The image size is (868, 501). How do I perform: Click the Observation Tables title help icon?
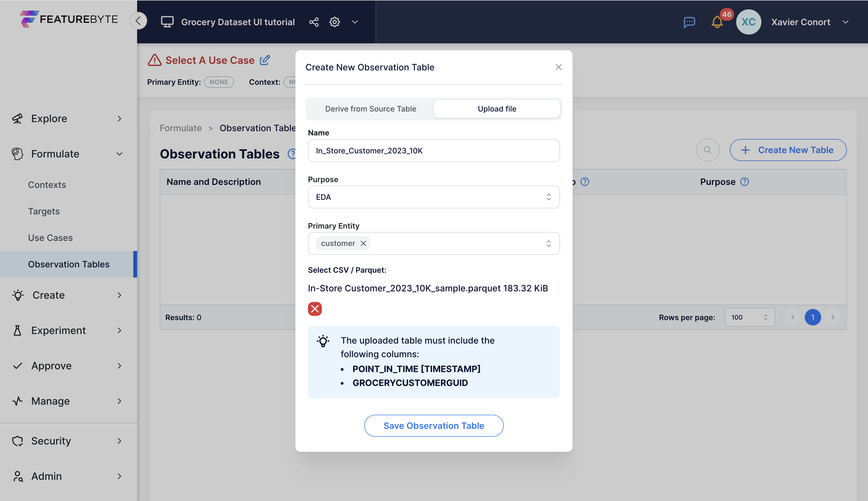(x=292, y=154)
